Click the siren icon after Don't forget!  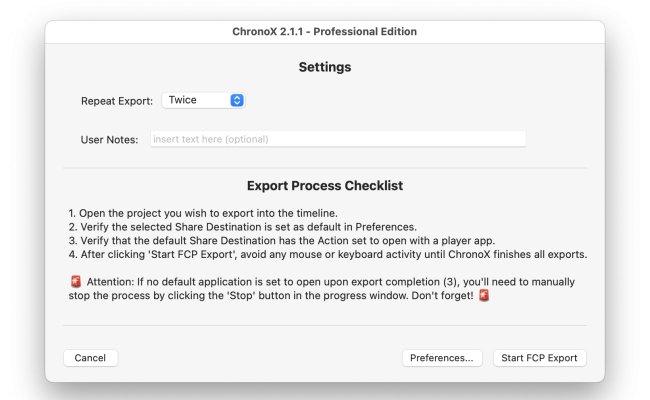click(484, 295)
